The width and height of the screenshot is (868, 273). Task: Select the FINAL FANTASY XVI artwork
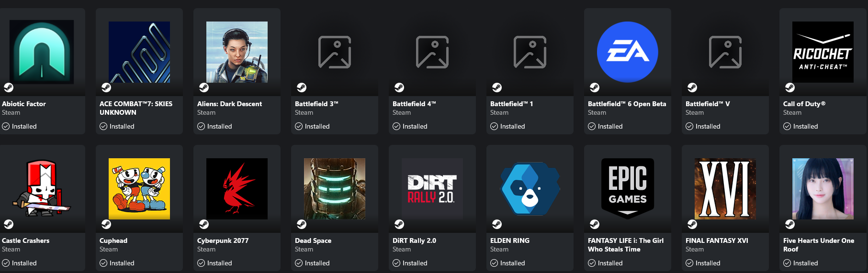[725, 189]
